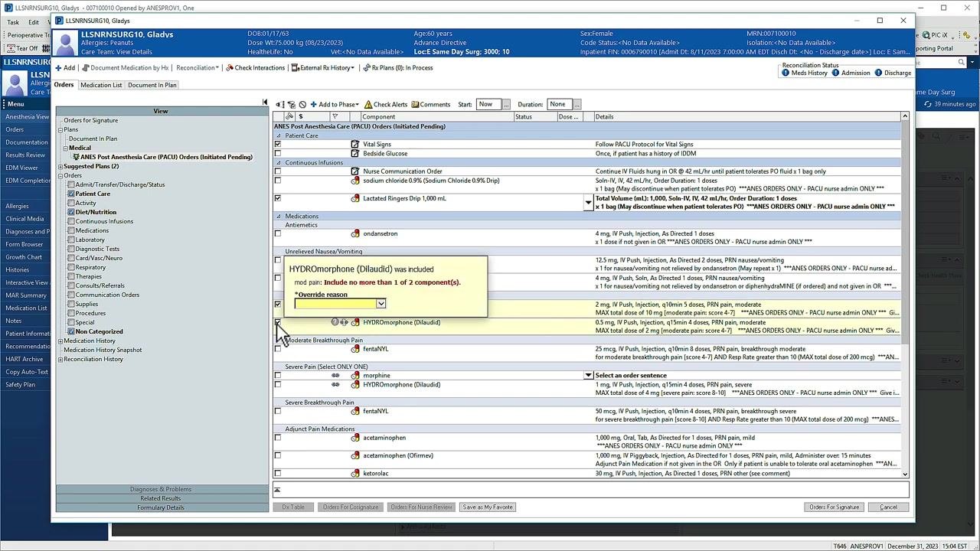Open the Add to Phase dropdown

coord(334,105)
